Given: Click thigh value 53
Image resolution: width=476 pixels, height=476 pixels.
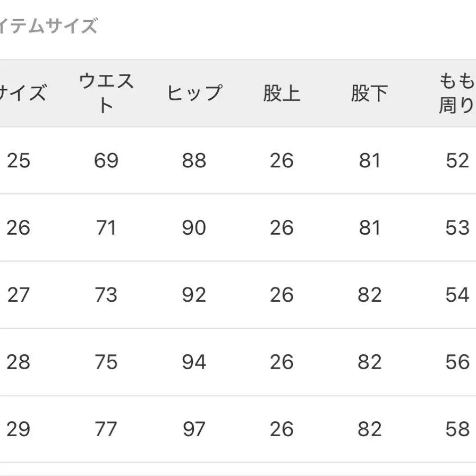Looking at the screenshot, I should coord(457,228).
